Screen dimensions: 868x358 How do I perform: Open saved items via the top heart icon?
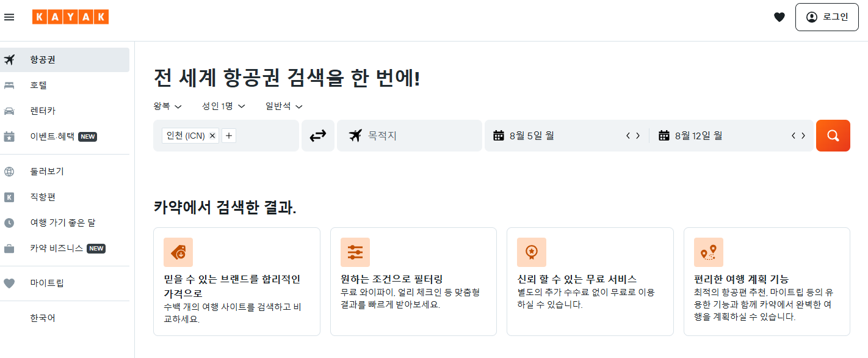coord(779,16)
